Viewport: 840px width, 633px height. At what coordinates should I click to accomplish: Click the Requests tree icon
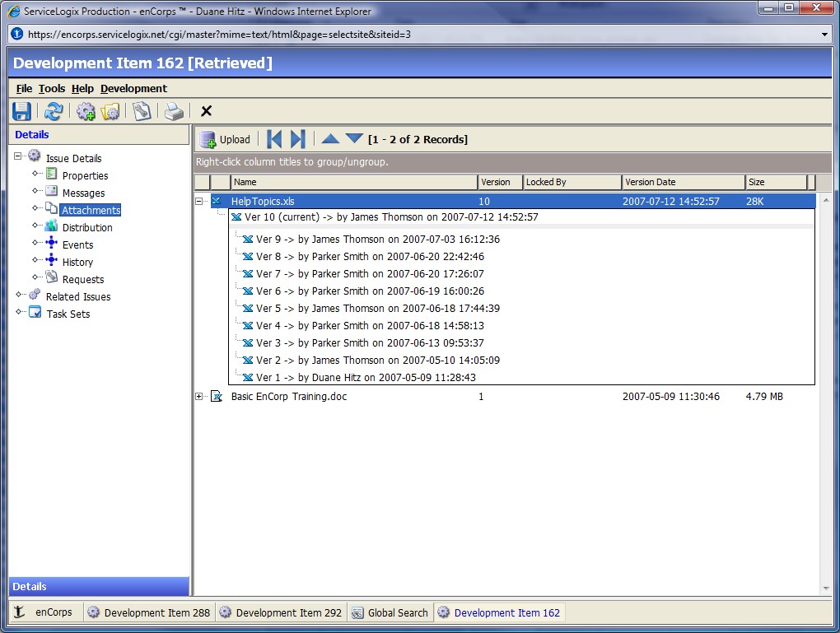pyautogui.click(x=51, y=277)
